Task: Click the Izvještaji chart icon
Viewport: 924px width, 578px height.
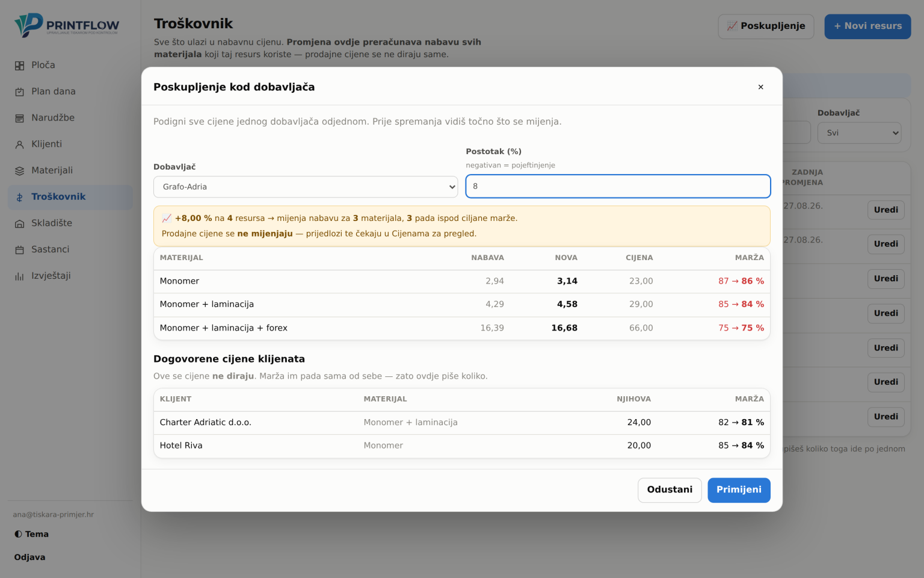Action: [x=20, y=276]
